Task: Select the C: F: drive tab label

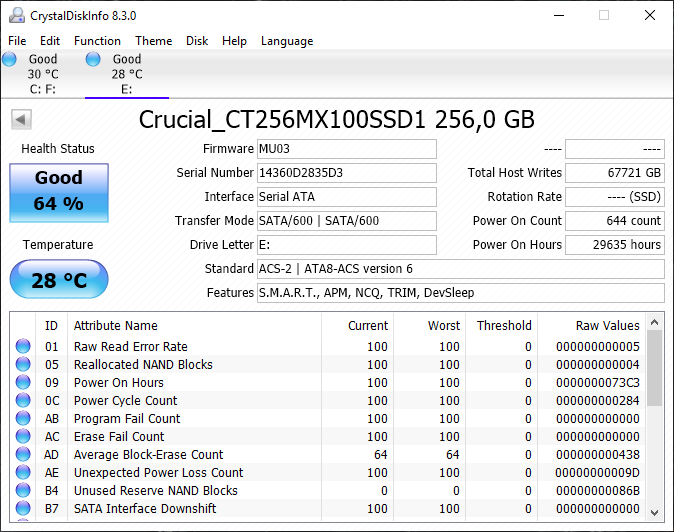Action: click(x=43, y=89)
